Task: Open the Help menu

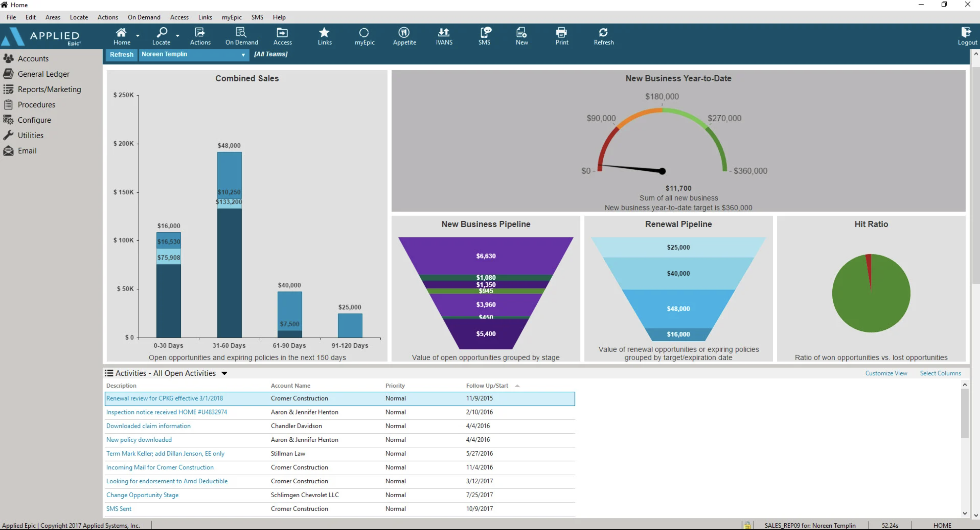Action: [279, 17]
